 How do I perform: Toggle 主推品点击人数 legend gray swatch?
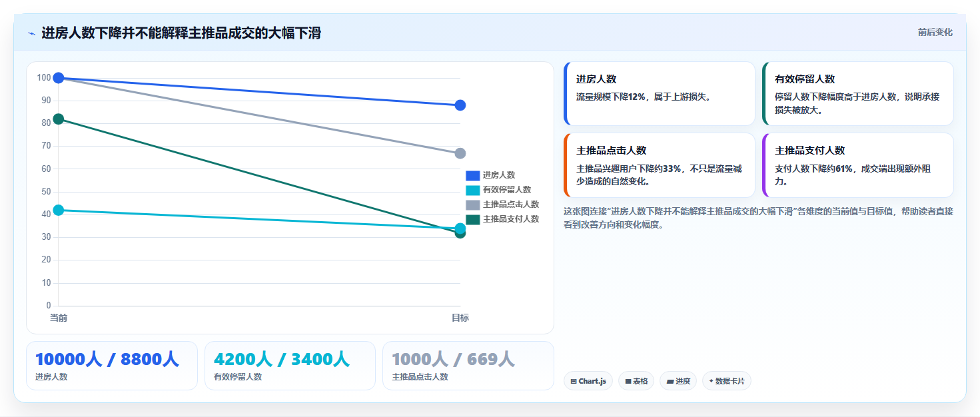click(472, 205)
